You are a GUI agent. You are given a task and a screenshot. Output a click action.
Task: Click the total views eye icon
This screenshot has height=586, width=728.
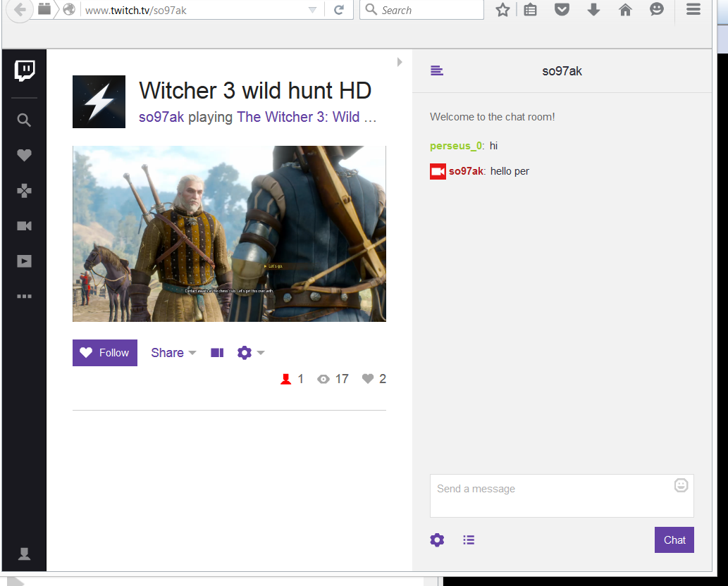(x=323, y=379)
